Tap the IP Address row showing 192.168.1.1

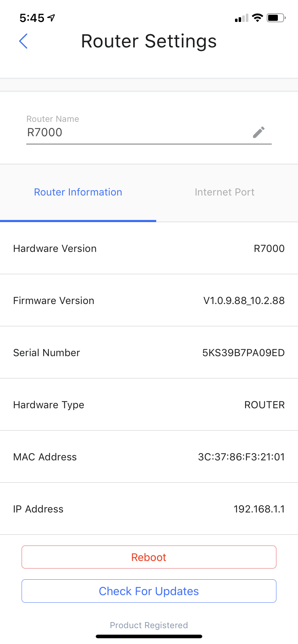tap(149, 509)
